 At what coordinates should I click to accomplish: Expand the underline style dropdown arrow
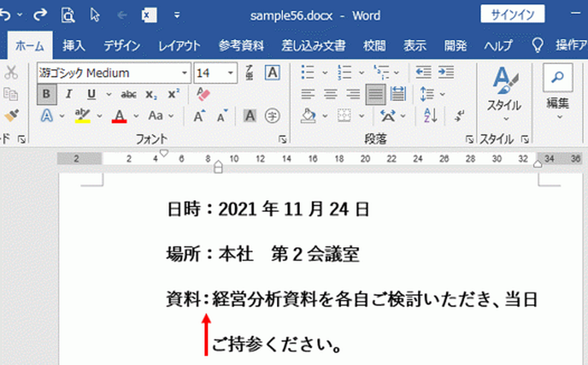click(109, 94)
